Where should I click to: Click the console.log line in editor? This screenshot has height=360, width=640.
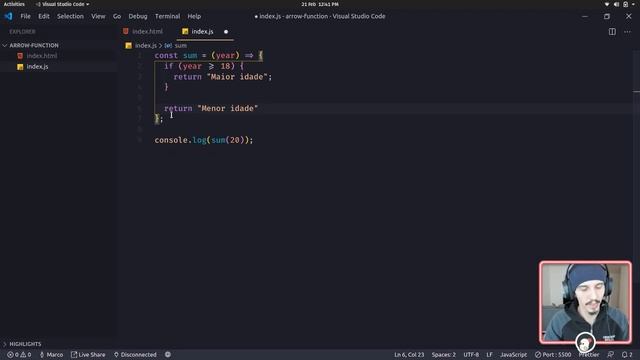click(204, 140)
